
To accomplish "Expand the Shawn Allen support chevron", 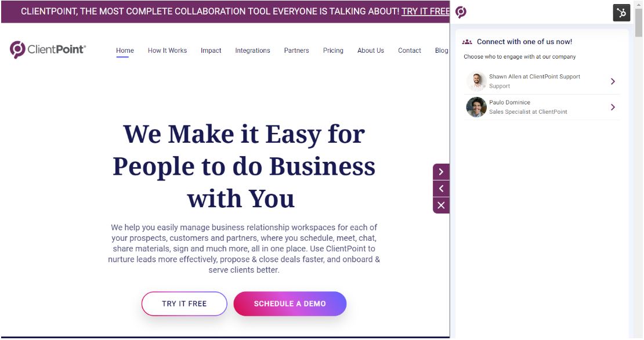I will coord(613,81).
